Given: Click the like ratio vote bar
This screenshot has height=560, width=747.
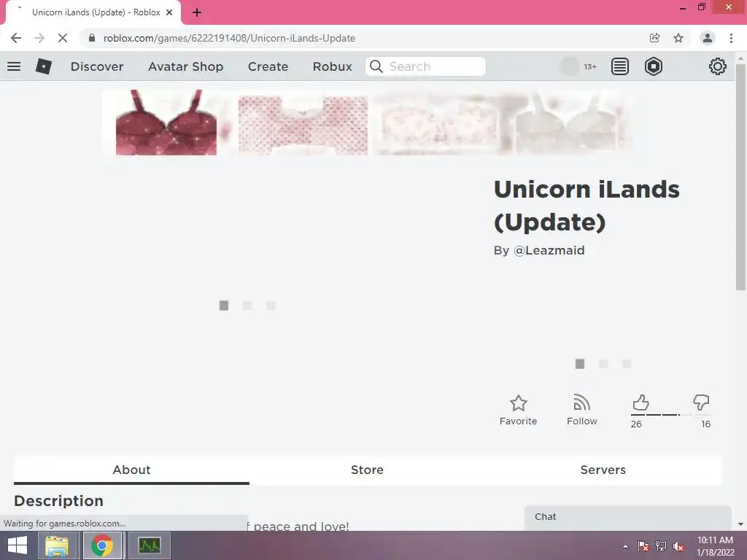Looking at the screenshot, I should [671, 415].
